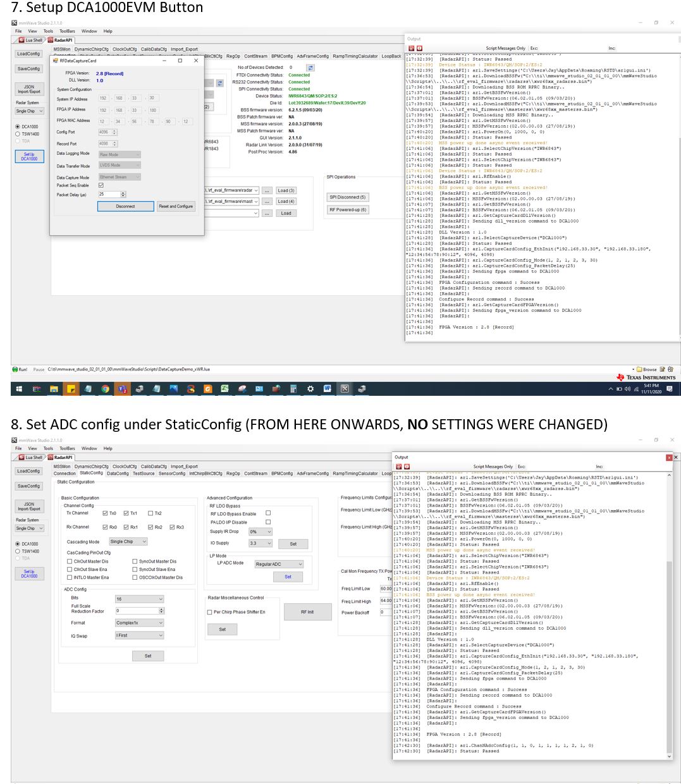Click the save icon in step 8 Output panel
This screenshot has height=784, width=681.
click(x=398, y=467)
